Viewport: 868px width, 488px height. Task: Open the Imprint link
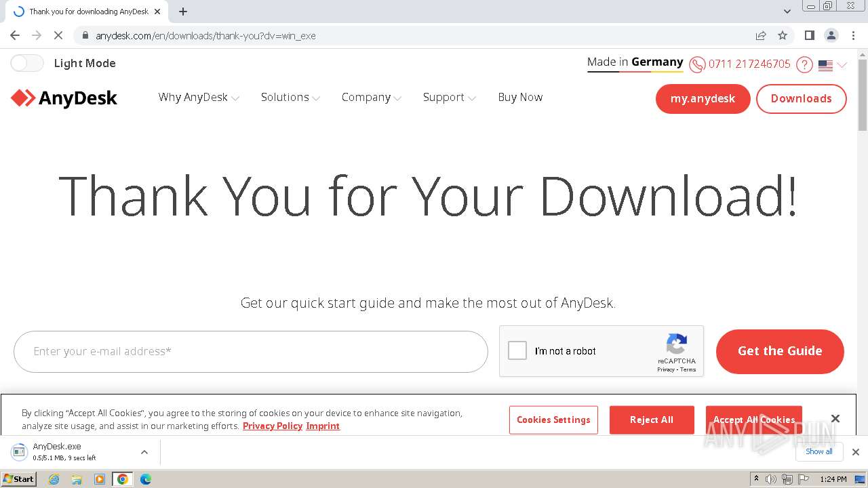coord(323,426)
